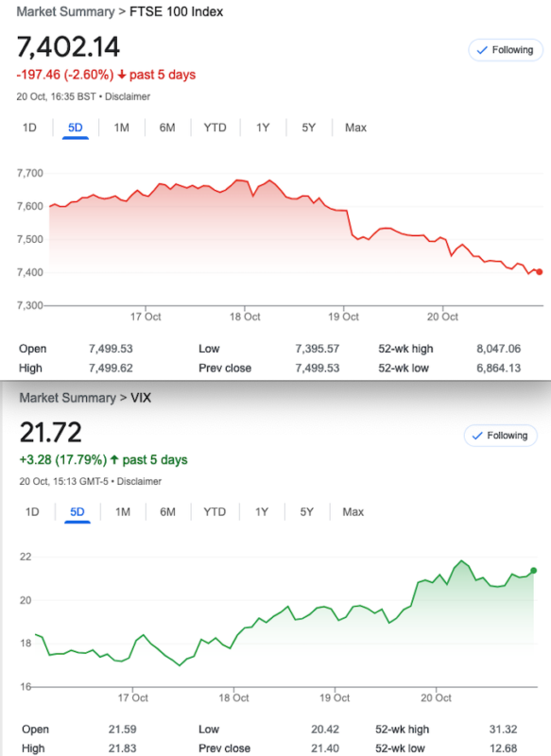Toggle the Following button for FTSE 100
The image size is (551, 756).
[506, 50]
